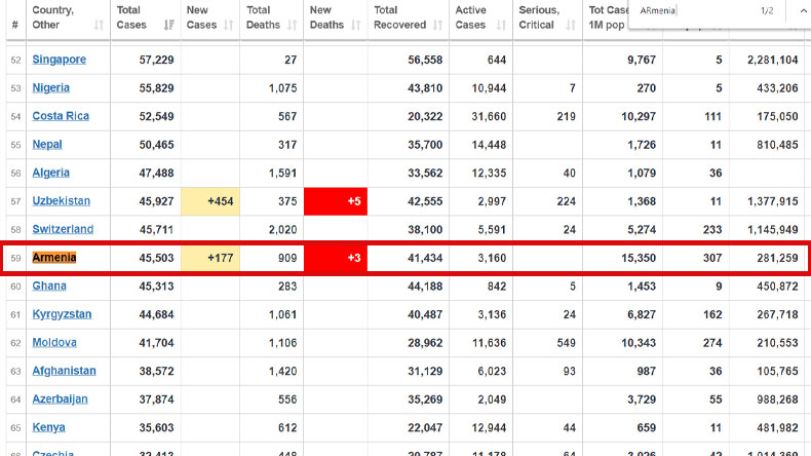Select Uzbekistan's new deaths +5 cell
This screenshot has width=811, height=456.
click(x=335, y=201)
